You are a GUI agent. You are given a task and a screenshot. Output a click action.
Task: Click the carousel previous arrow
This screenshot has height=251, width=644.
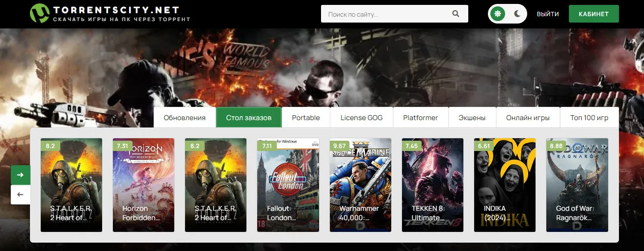(x=21, y=195)
